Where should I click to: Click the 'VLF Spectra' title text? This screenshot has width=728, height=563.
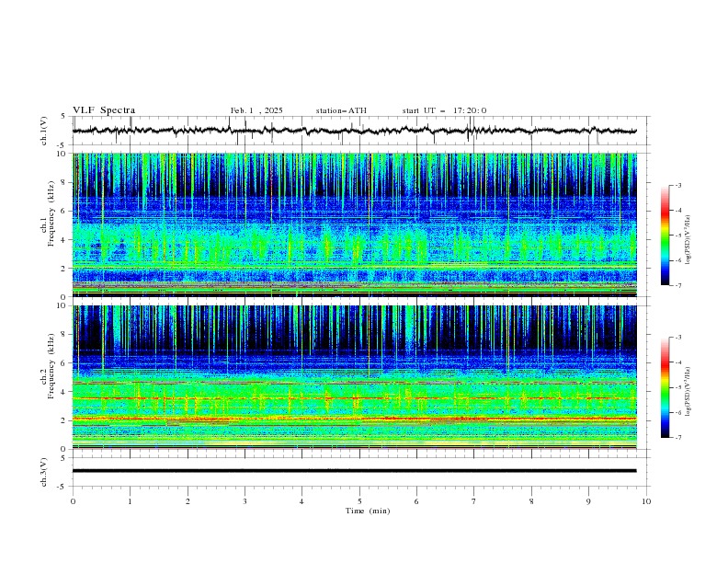[104, 110]
